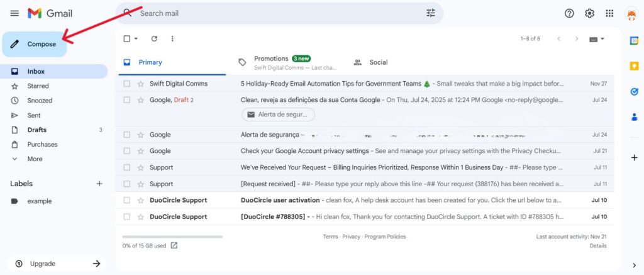Check the DuoCircle #788305 email checkbox
Viewport: 644px width, 275px height.
(127, 217)
